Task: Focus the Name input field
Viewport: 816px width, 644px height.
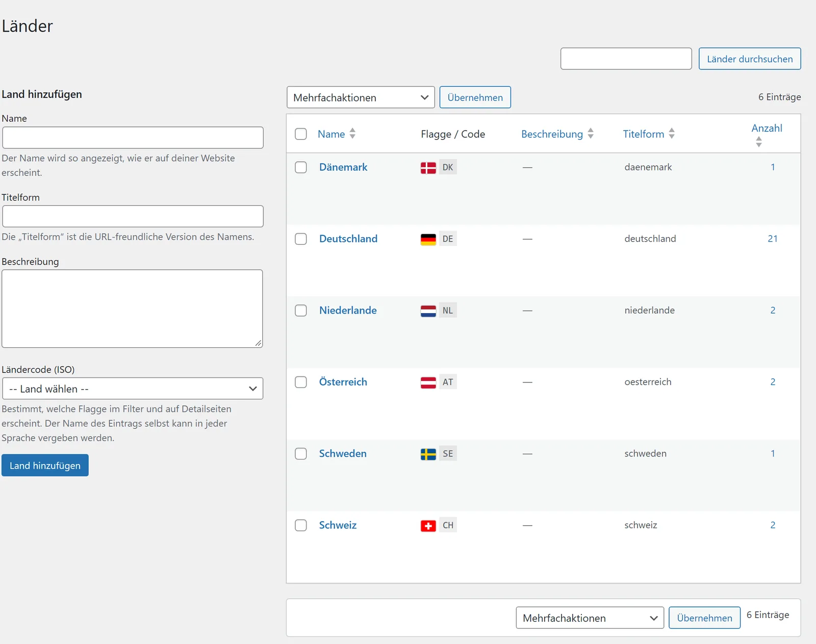Action: 133,138
